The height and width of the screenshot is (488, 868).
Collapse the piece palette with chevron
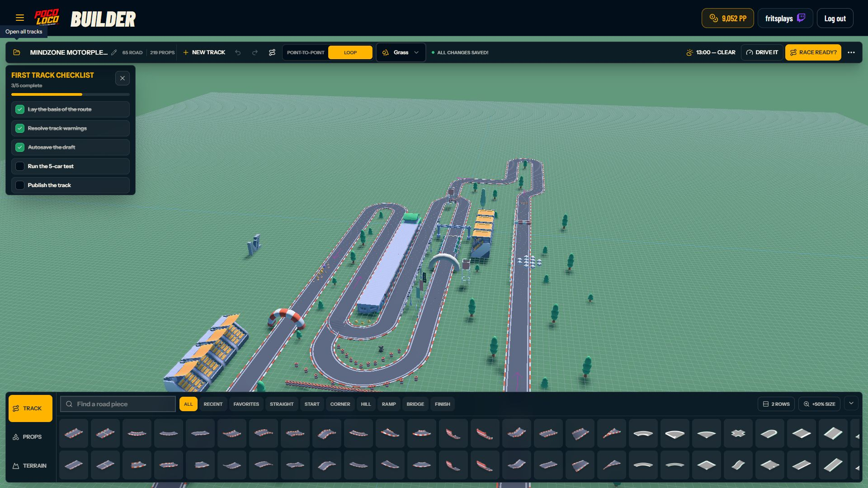[x=851, y=404]
